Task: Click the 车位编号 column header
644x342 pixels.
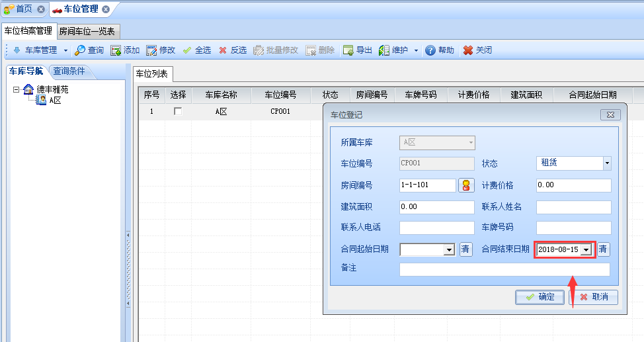Action: point(281,95)
